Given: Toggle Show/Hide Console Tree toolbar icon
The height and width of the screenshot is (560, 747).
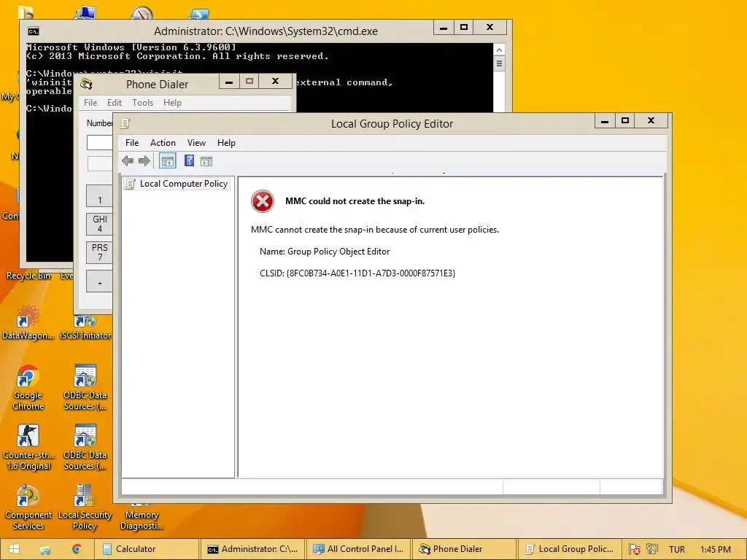Looking at the screenshot, I should coord(167,161).
